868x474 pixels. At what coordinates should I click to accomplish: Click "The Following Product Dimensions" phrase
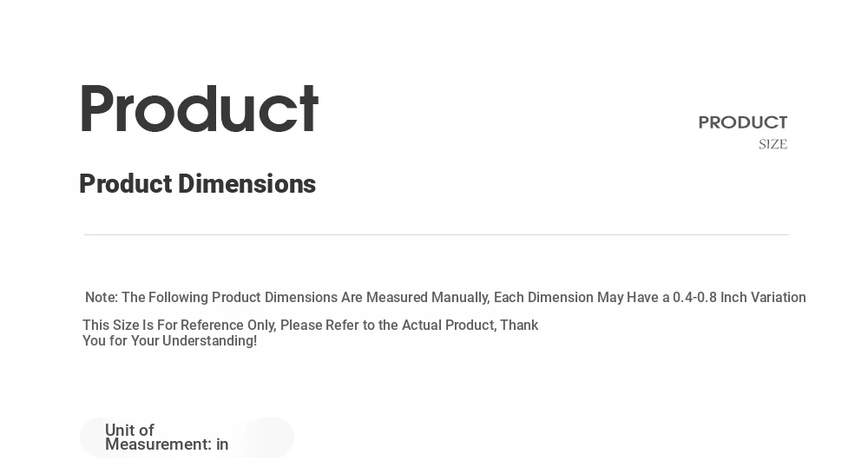click(x=230, y=298)
